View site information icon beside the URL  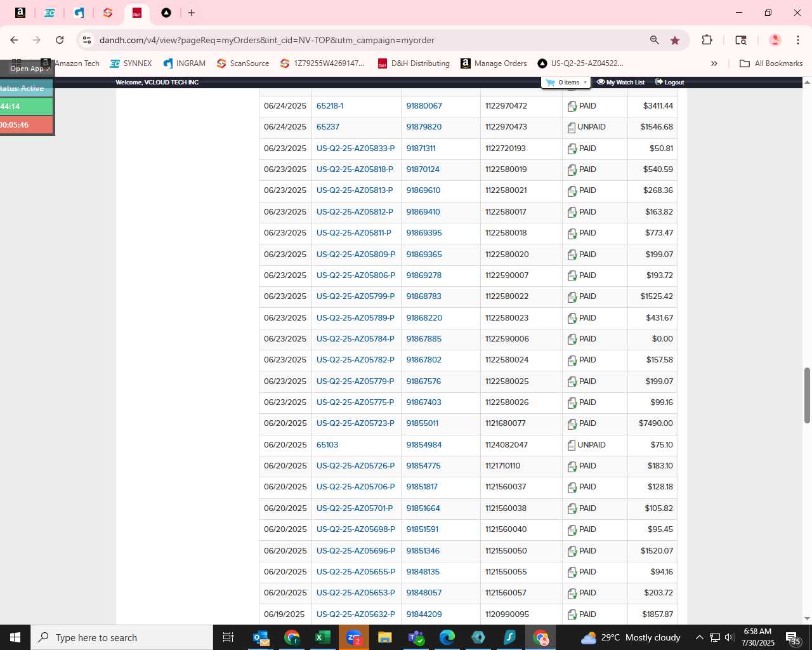click(87, 40)
